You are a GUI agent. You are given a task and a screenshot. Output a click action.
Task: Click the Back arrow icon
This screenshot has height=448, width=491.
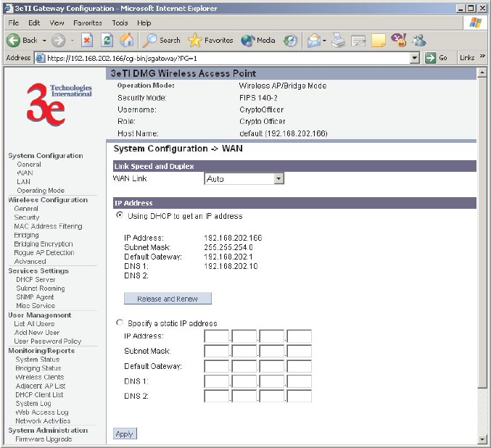(x=13, y=41)
